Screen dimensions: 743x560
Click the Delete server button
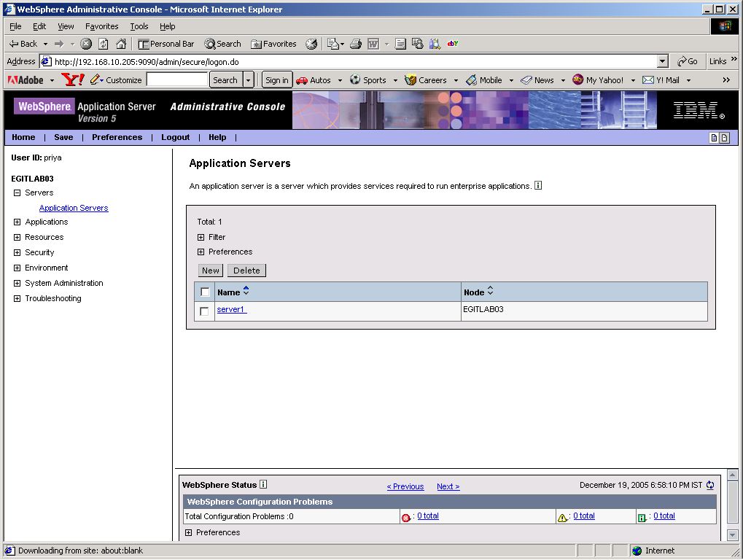tap(246, 271)
